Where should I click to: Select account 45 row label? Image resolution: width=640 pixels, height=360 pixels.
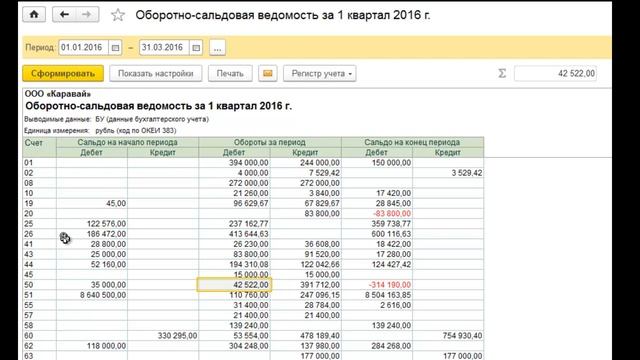tap(40, 275)
